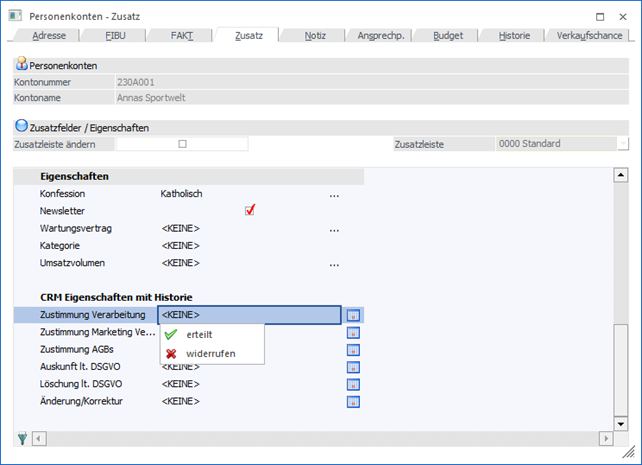The height and width of the screenshot is (465, 642).
Task: Open Wartungsvertrag ellipsis selector
Action: pyautogui.click(x=335, y=229)
